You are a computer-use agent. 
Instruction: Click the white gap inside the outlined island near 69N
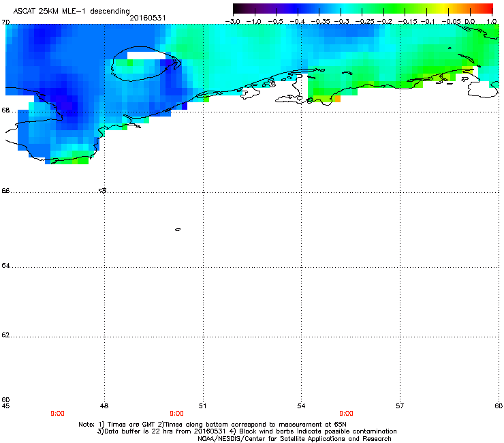(x=146, y=56)
